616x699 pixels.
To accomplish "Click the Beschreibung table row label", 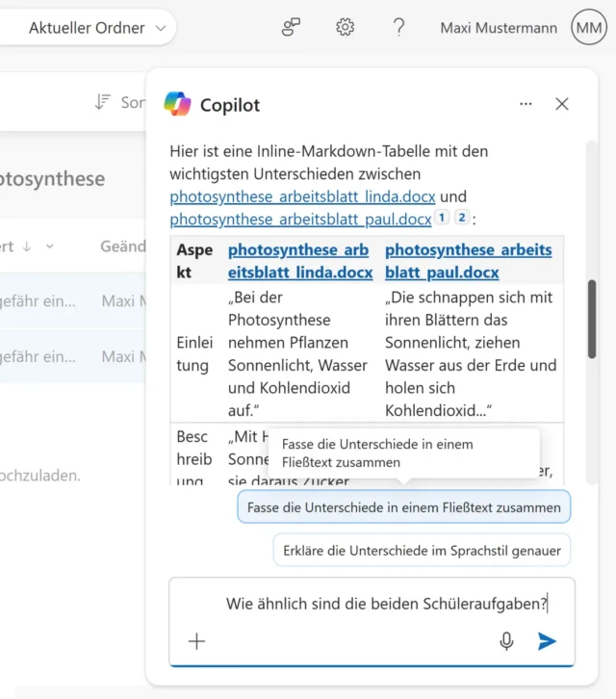I will pos(193,458).
